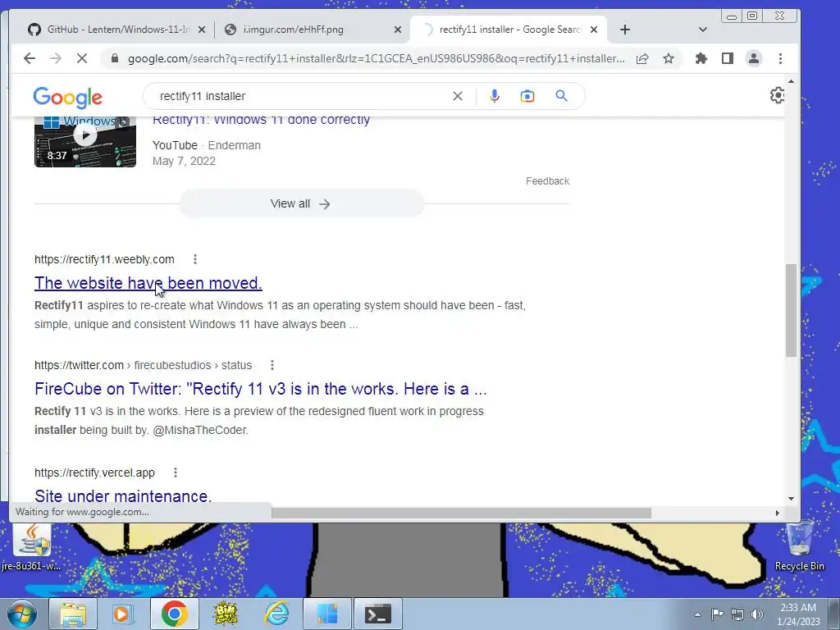Viewport: 840px width, 630px height.
Task: Open the Chrome three-dot menu
Action: point(781,58)
